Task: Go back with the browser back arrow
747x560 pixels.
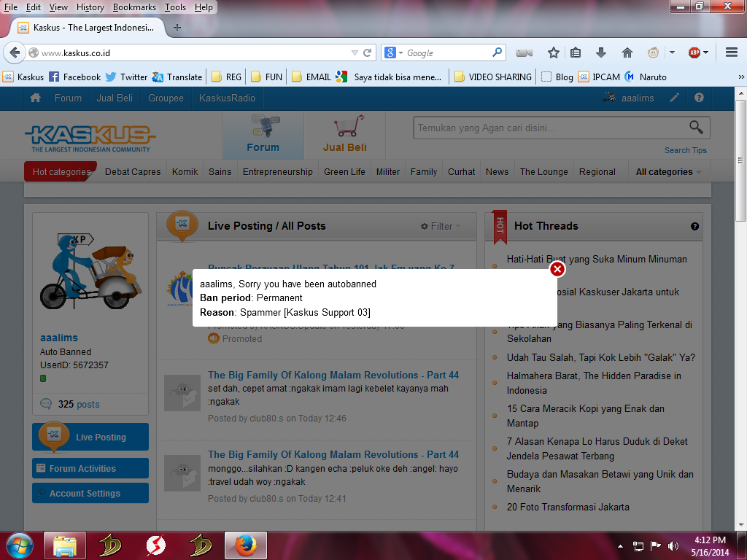Action: [x=15, y=52]
